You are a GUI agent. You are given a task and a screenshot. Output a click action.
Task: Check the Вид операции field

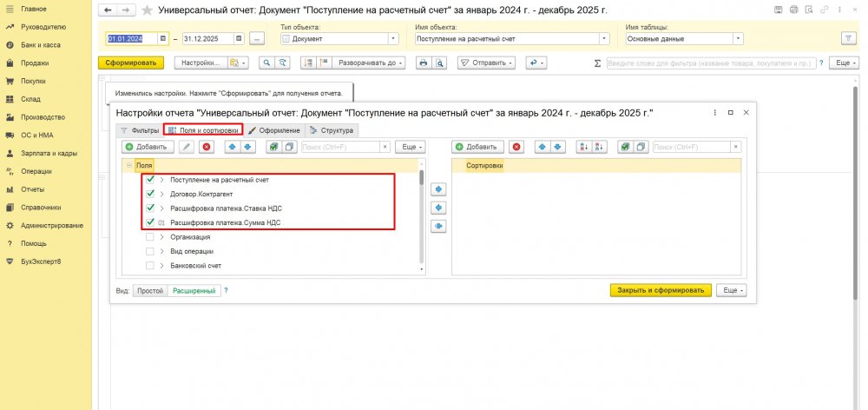150,252
